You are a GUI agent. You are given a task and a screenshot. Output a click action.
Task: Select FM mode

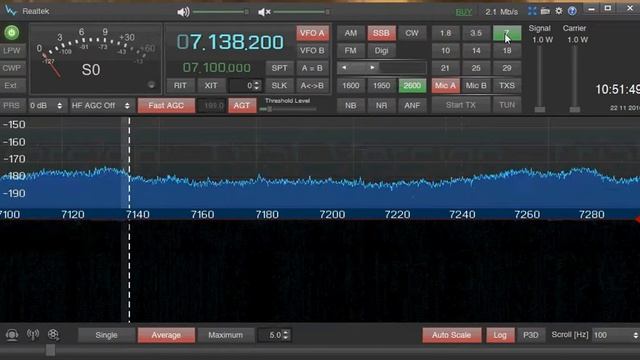[351, 51]
